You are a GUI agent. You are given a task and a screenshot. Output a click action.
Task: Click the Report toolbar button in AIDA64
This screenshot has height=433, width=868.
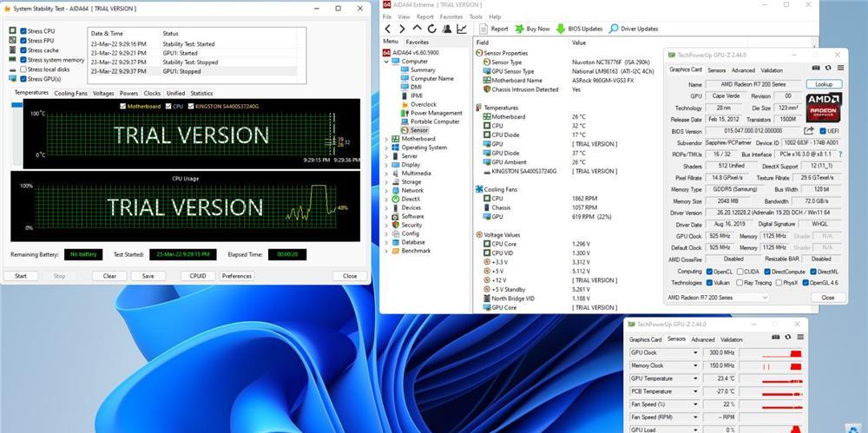click(494, 29)
